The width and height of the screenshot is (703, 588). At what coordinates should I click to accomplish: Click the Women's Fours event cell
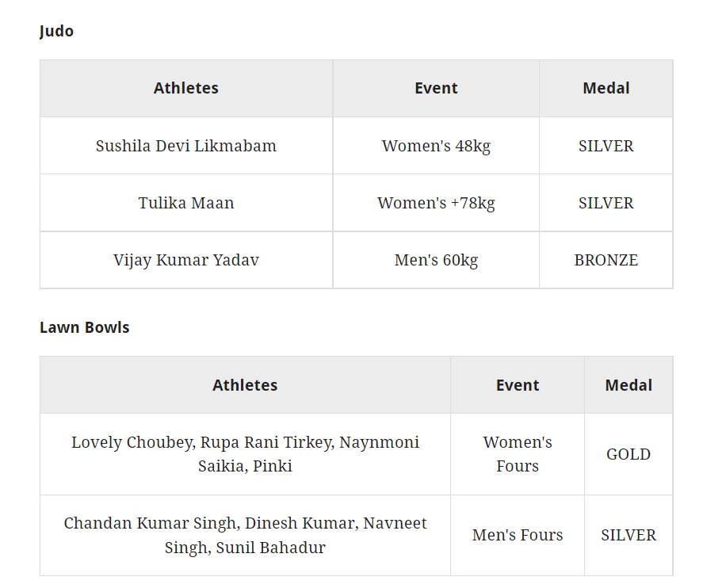[518, 454]
